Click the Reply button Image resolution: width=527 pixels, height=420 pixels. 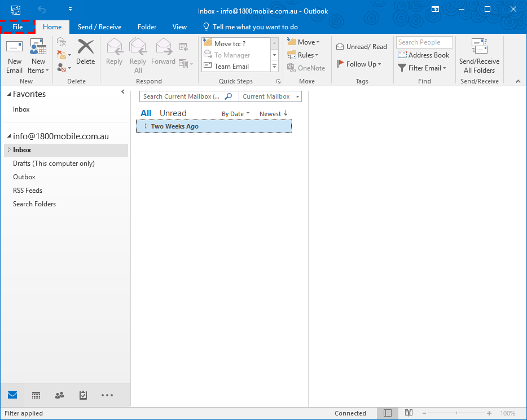[x=115, y=52]
